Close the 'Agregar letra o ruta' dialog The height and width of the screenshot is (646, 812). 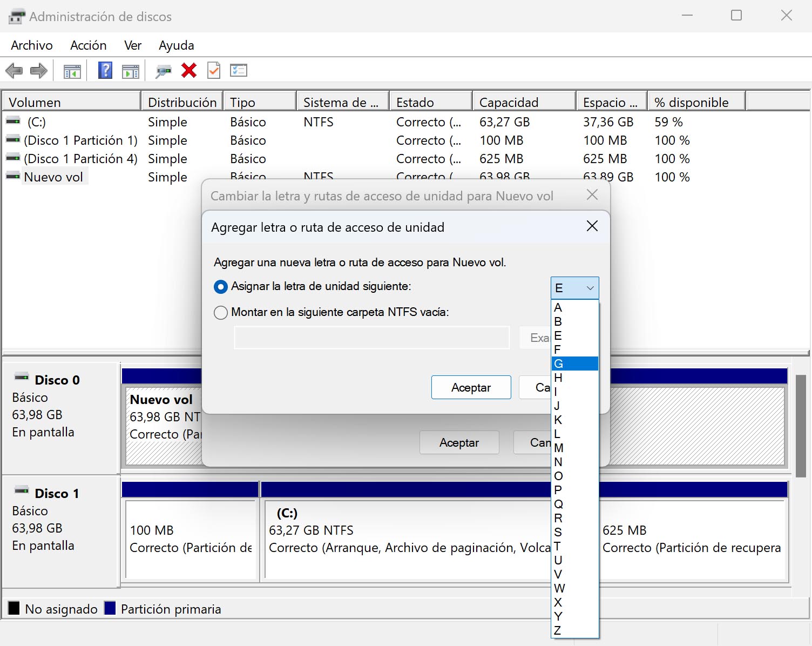pyautogui.click(x=592, y=226)
